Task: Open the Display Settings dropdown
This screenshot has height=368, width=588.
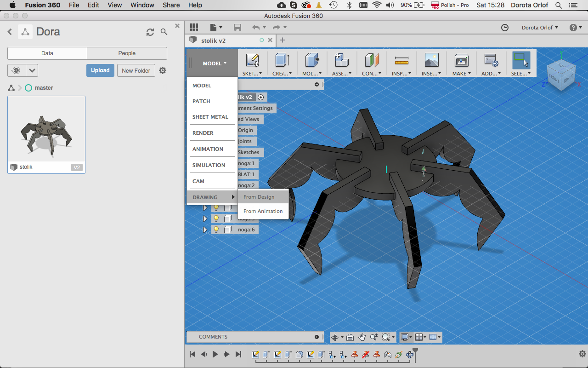Action: 406,337
